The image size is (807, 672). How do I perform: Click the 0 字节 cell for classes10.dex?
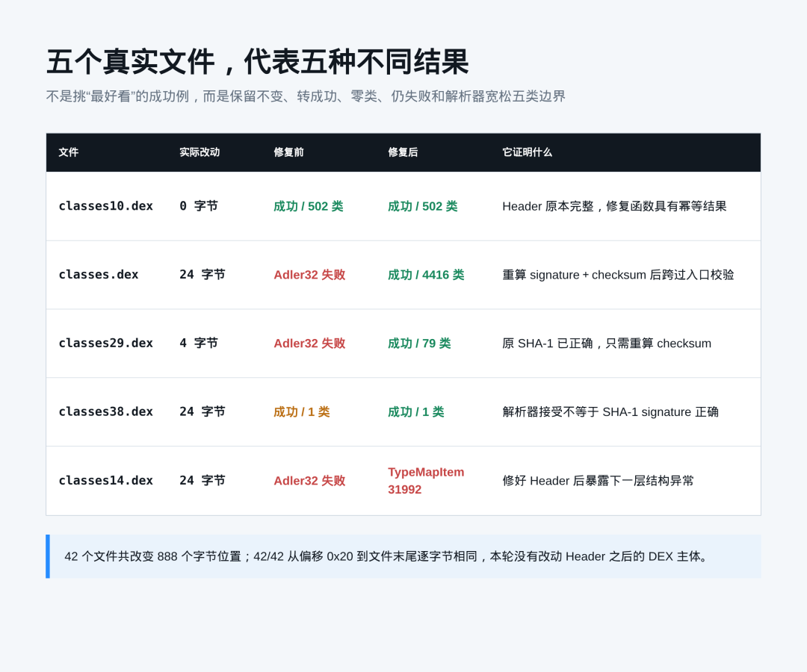click(199, 206)
